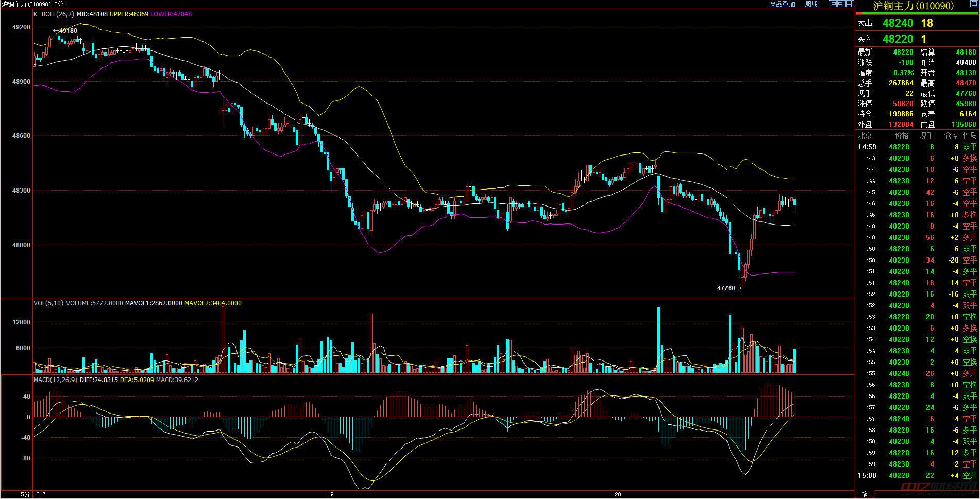The image size is (980, 499).
Task: Click the MACD(12,26,9) indicator label
Action: pos(55,380)
